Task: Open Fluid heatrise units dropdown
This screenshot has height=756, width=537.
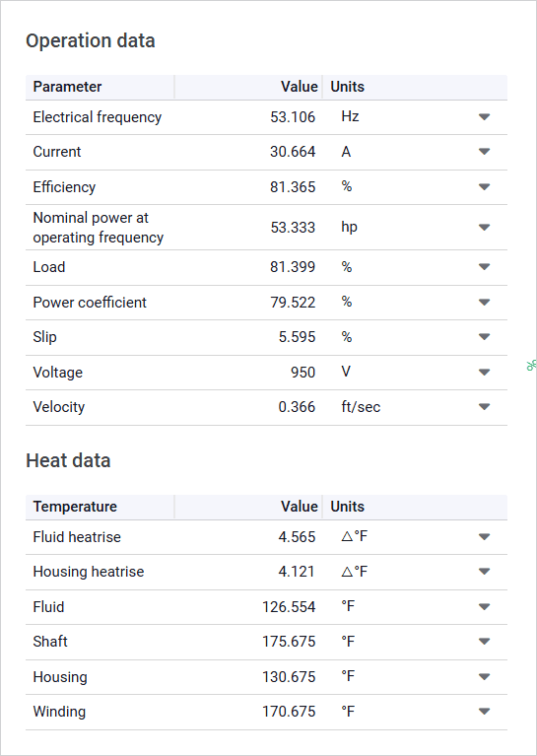Action: tap(484, 536)
